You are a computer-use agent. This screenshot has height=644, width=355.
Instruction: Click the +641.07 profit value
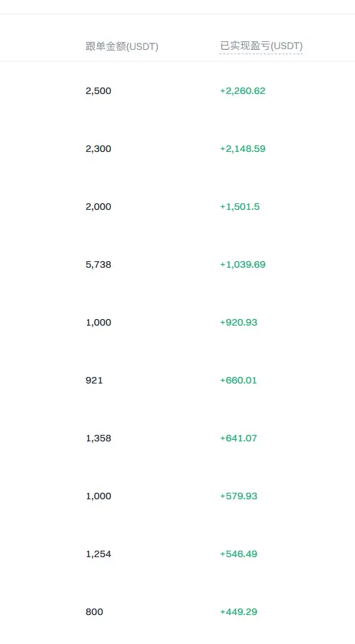click(x=238, y=438)
